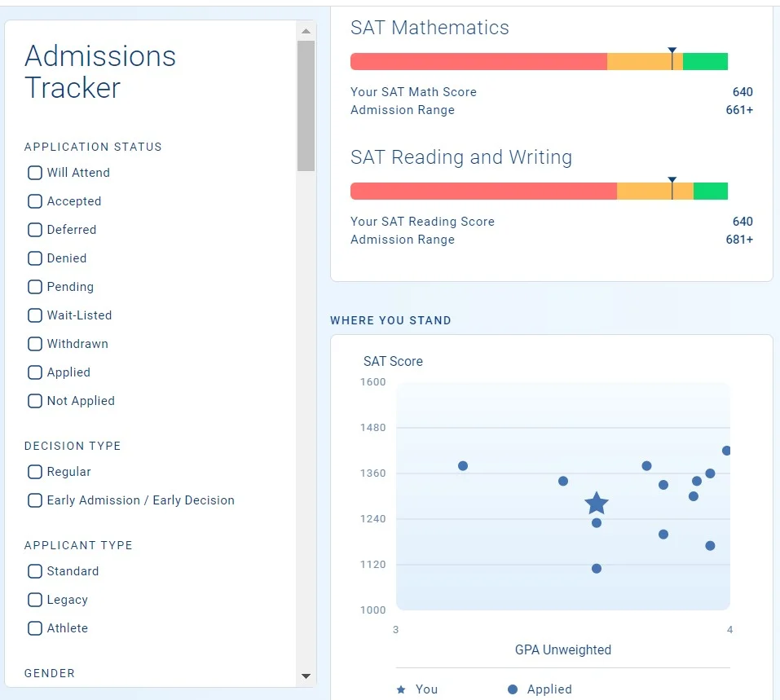Click the WHERE YOU STAND heading
Screen dimensions: 780x700
click(390, 320)
